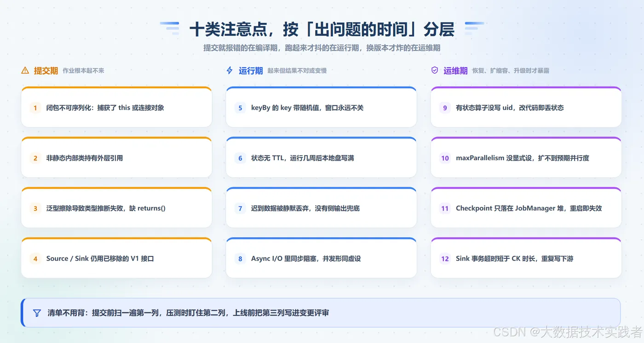Click number badge 1 on the 闭包不可序列化 card
Image resolution: width=644 pixels, height=343 pixels.
35,108
